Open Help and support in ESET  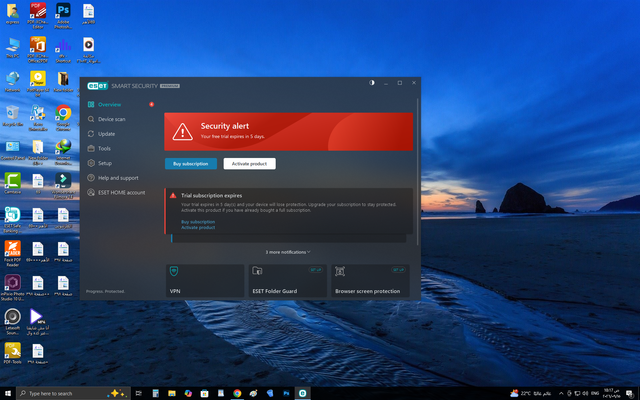(x=119, y=178)
